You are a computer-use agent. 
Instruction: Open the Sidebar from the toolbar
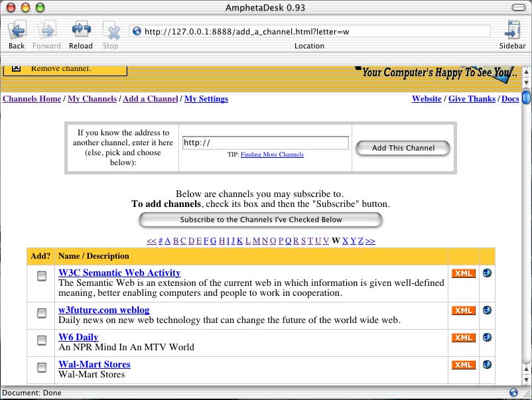coord(513,31)
